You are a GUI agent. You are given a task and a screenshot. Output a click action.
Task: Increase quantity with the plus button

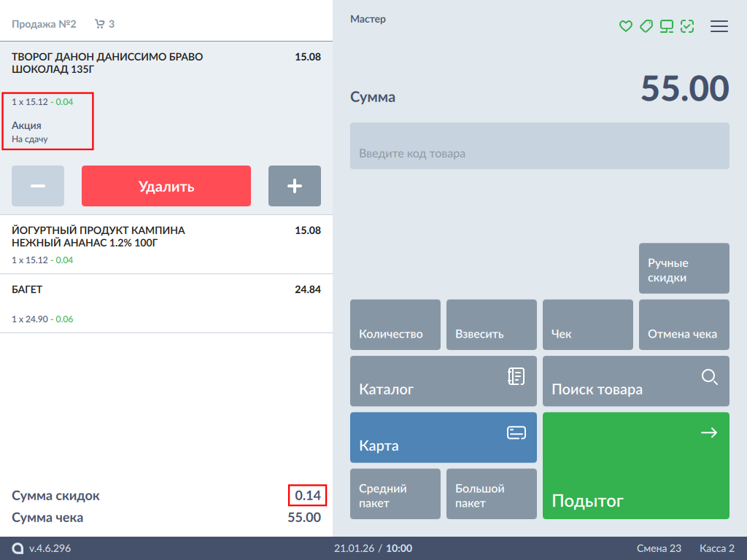click(294, 186)
